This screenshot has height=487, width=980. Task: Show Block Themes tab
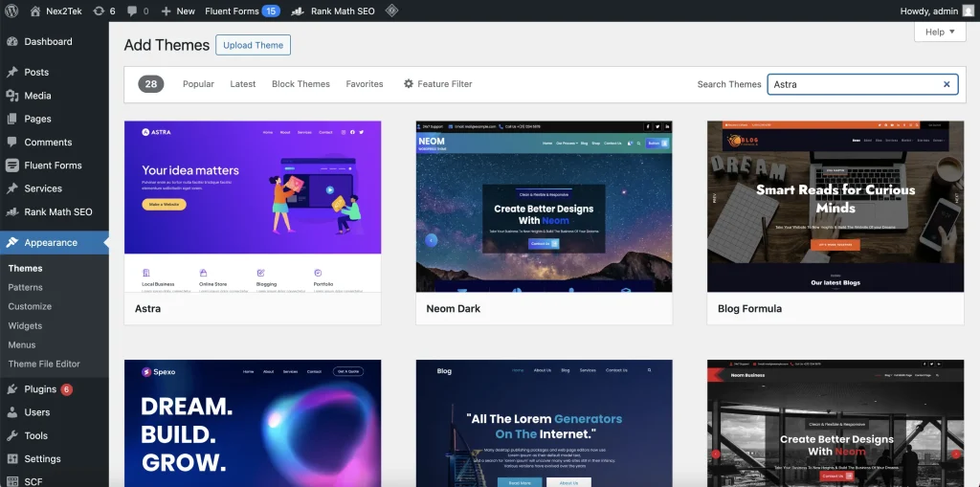(301, 84)
